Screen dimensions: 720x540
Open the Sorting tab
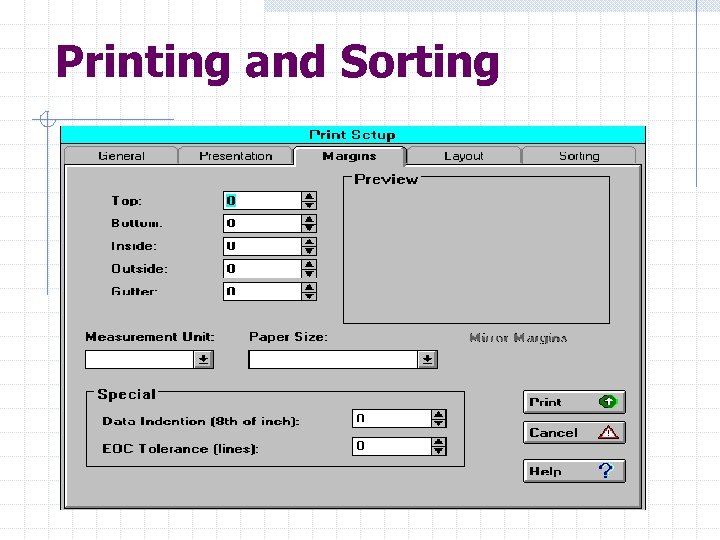pyautogui.click(x=579, y=156)
